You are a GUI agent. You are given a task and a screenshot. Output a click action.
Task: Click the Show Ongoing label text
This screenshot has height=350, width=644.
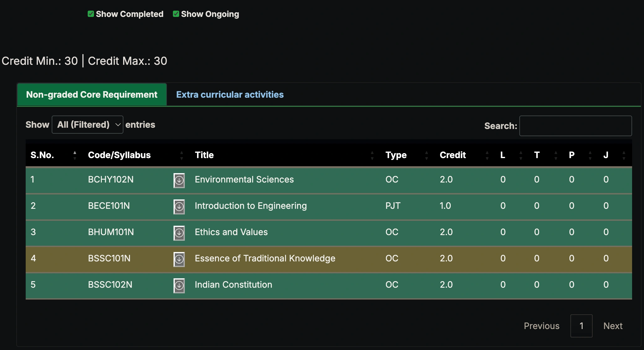[210, 14]
